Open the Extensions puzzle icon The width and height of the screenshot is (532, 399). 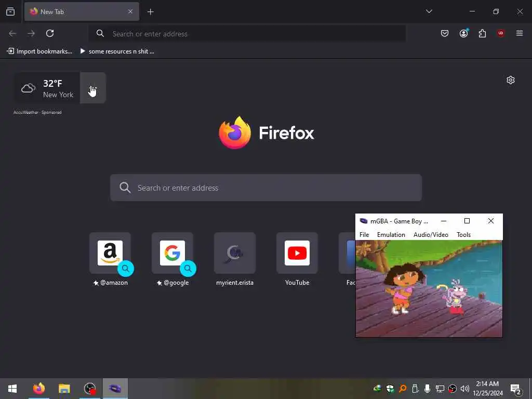482,33
